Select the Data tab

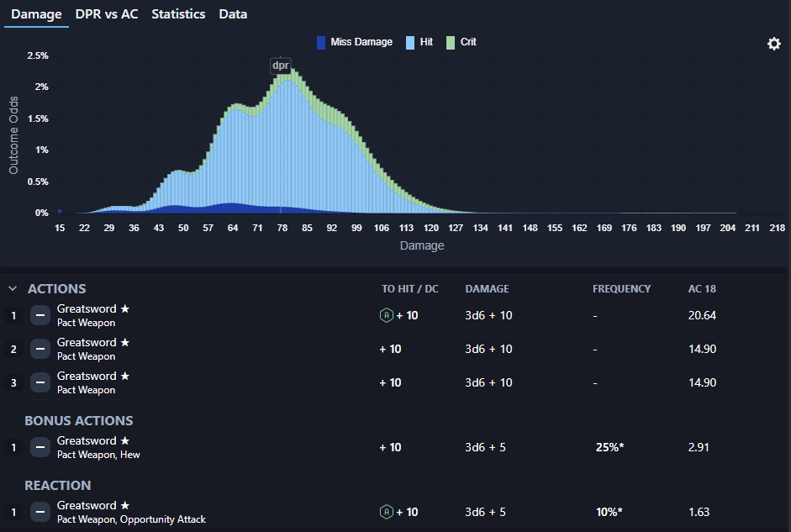pos(233,14)
